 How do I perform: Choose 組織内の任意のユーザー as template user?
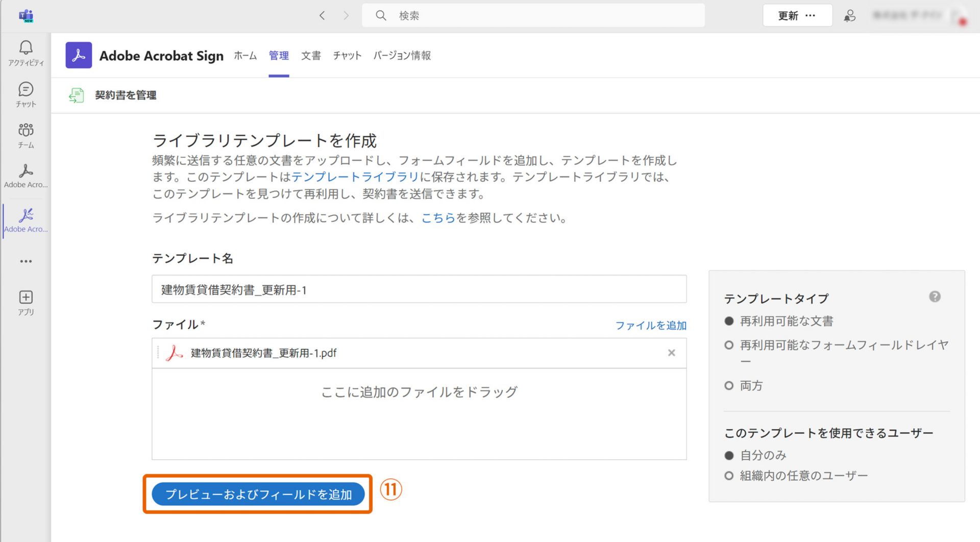coord(729,476)
